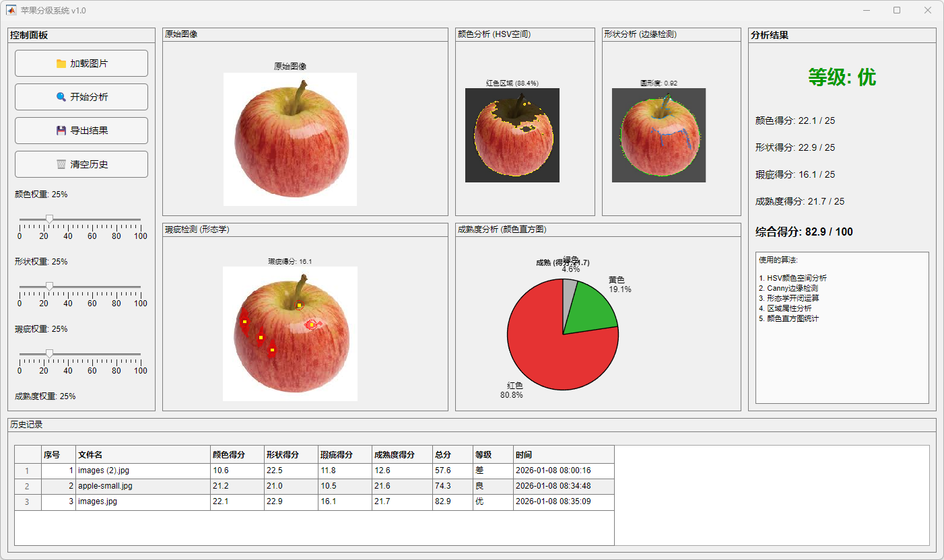
Task: Click the 形状权重 slider thumb
Action: click(49, 286)
